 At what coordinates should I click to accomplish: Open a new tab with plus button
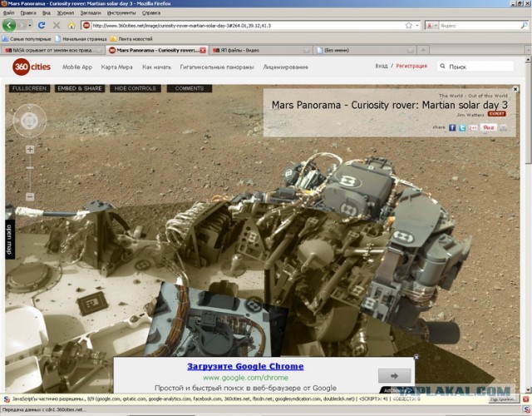pyautogui.click(x=423, y=50)
